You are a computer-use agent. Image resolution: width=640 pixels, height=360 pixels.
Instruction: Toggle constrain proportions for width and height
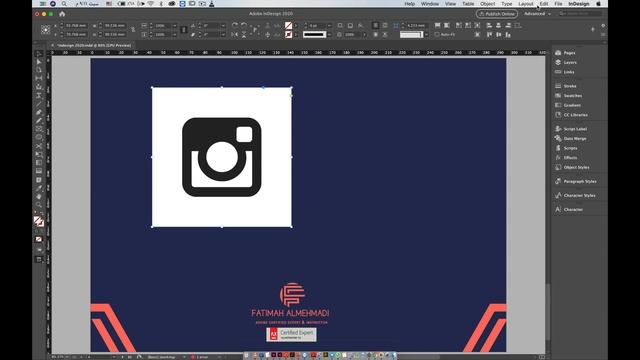[133, 30]
